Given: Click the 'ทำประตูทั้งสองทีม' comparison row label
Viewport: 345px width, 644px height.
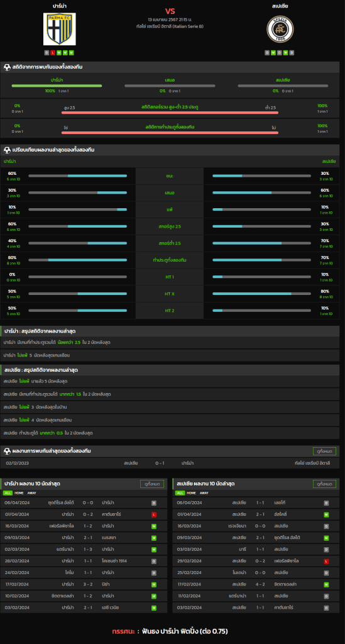Looking at the screenshot, I should coord(170,260).
